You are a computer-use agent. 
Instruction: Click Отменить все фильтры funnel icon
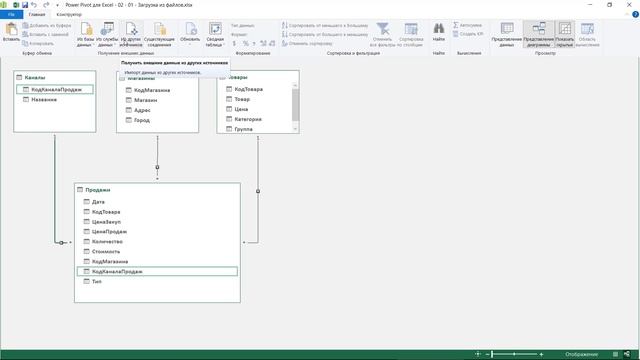pyautogui.click(x=382, y=34)
